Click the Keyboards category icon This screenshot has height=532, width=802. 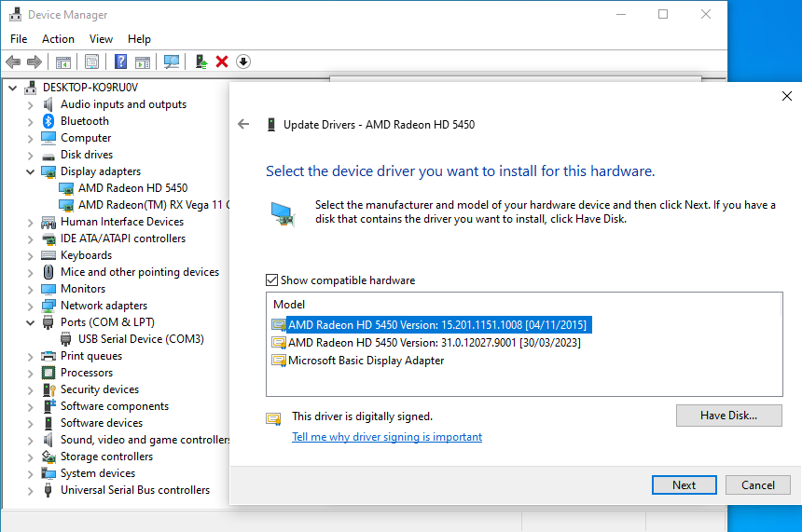tap(48, 255)
